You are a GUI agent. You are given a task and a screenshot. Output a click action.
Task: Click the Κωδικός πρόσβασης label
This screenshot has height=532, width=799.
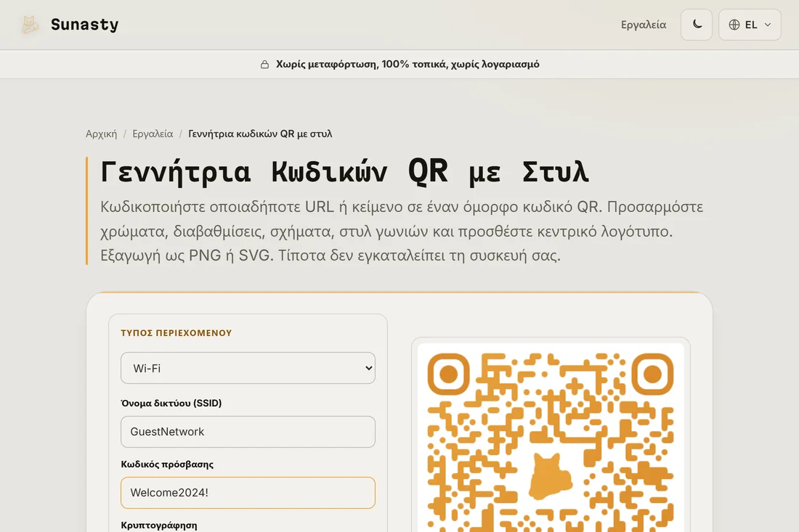tap(167, 465)
